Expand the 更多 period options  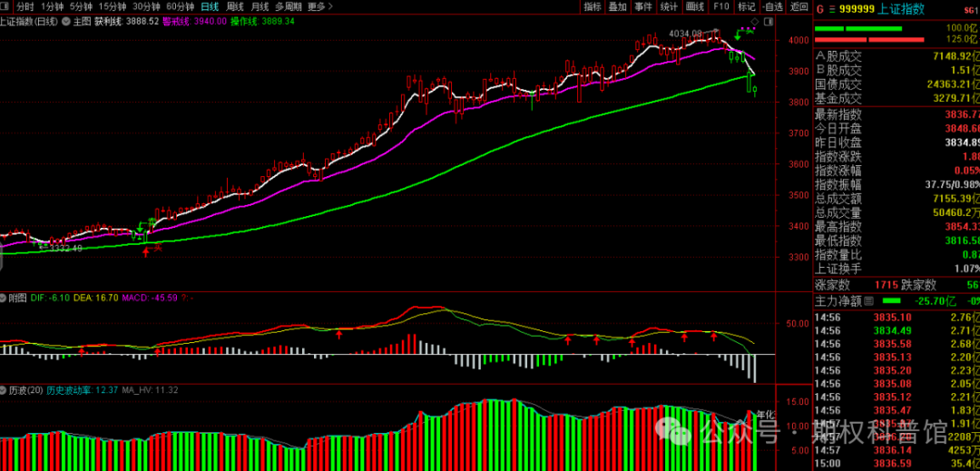pos(317,6)
